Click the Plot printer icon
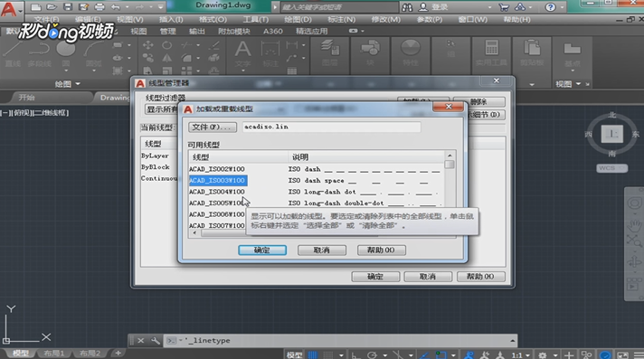The image size is (644, 359). (99, 7)
